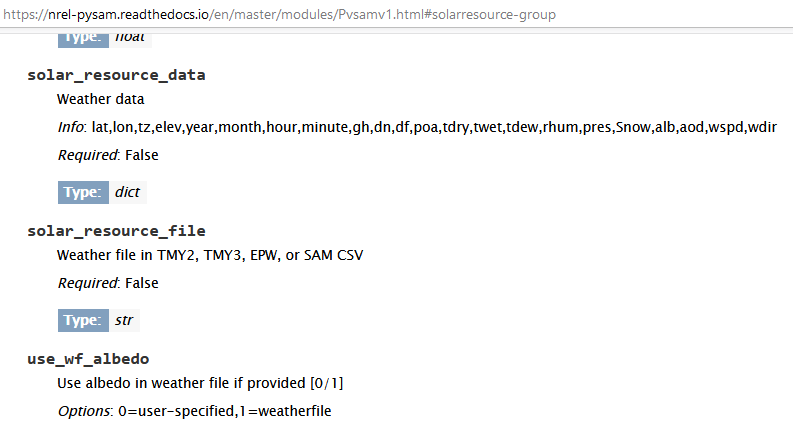This screenshot has height=426, width=793.
Task: Click the 'Weather data' description text
Action: click(100, 99)
